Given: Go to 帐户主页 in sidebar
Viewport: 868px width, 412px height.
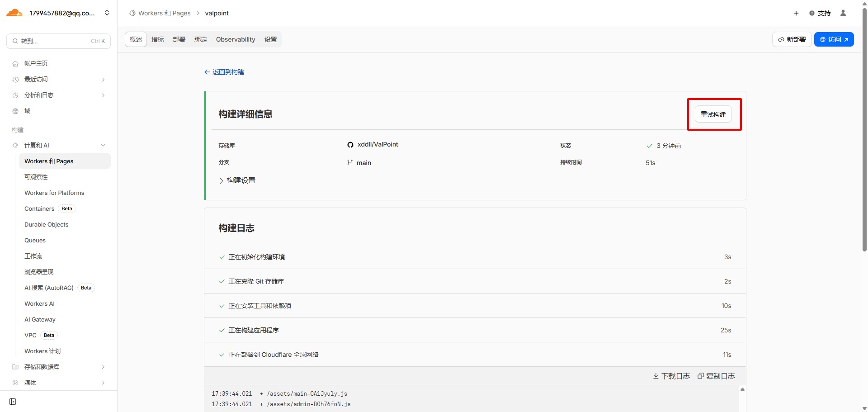Looking at the screenshot, I should pos(36,63).
